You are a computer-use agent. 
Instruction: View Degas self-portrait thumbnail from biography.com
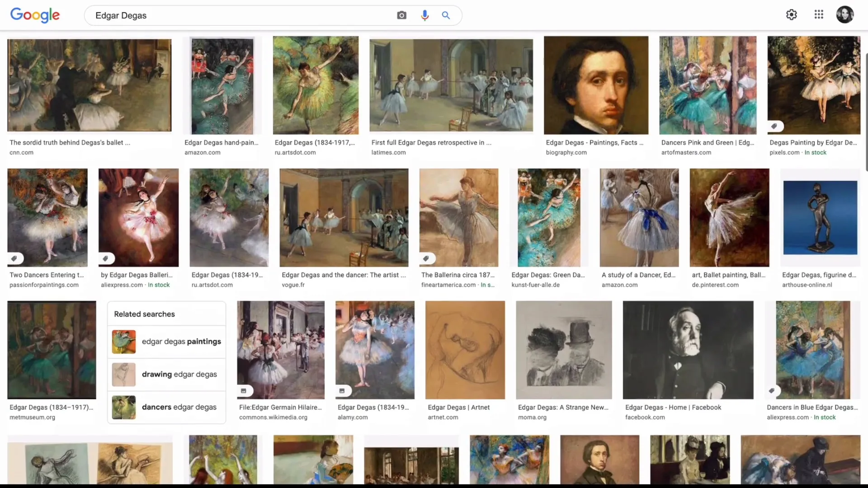(x=596, y=85)
